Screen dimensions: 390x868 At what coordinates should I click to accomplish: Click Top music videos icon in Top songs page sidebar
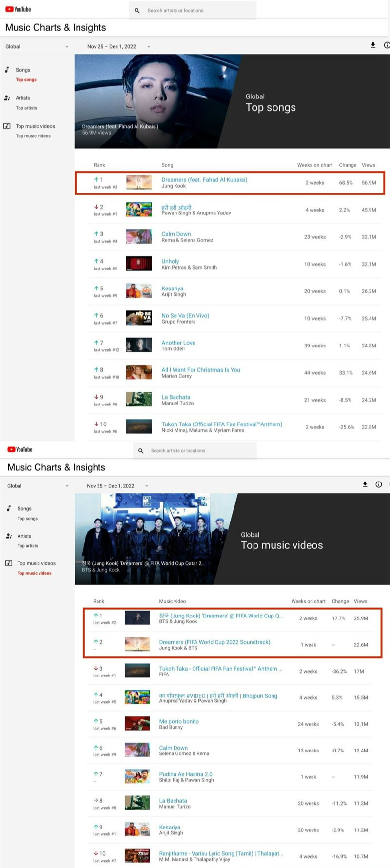7,126
